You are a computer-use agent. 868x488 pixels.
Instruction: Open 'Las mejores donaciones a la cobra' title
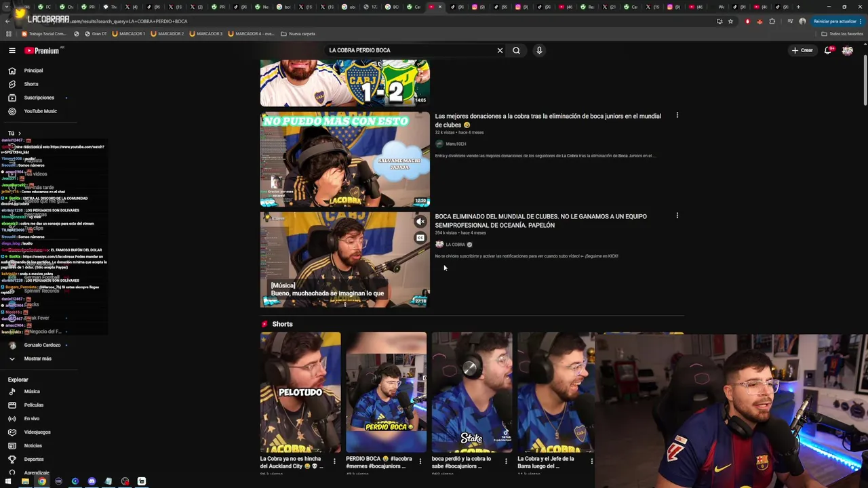pos(548,120)
